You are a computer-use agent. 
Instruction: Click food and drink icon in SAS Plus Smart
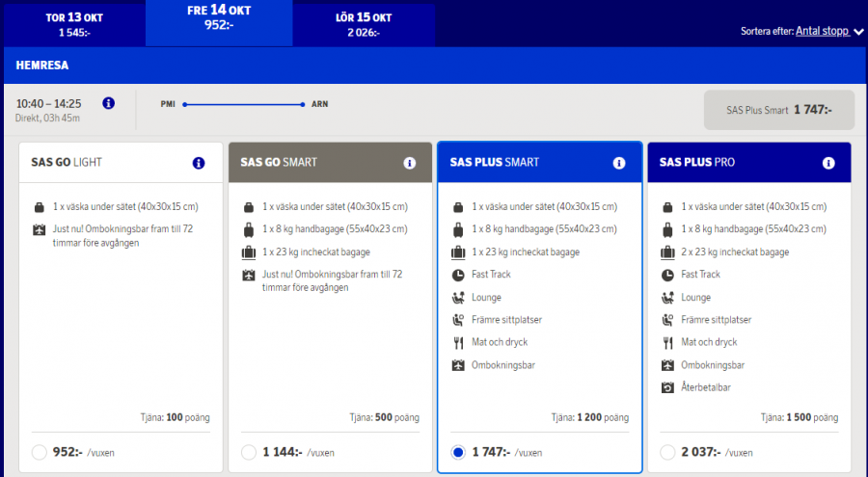click(x=458, y=343)
